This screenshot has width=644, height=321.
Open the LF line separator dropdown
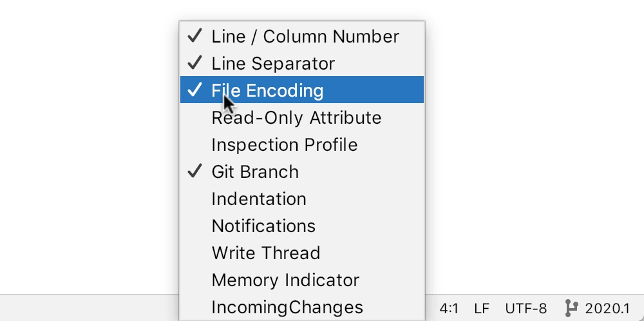[482, 308]
